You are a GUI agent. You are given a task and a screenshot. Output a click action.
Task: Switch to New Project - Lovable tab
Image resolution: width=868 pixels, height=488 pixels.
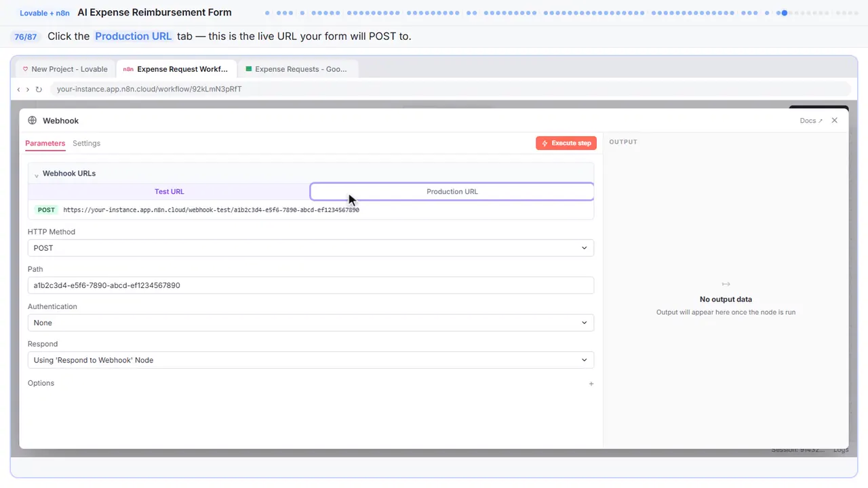pos(65,69)
